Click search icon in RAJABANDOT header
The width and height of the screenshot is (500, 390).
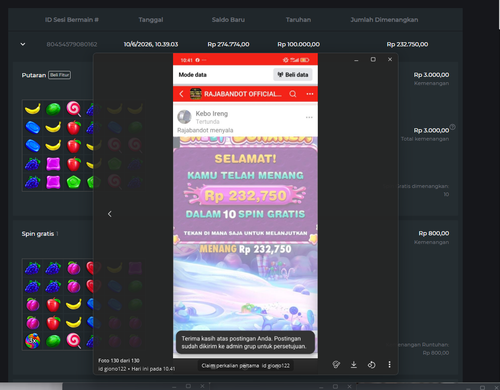pyautogui.click(x=293, y=94)
